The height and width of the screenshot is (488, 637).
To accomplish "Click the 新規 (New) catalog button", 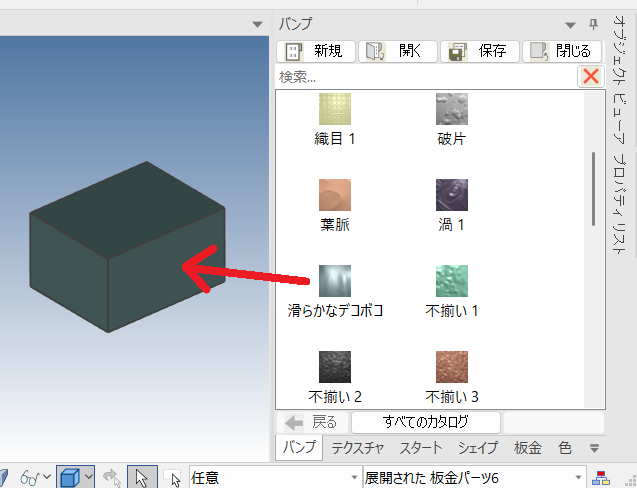I will (x=316, y=51).
